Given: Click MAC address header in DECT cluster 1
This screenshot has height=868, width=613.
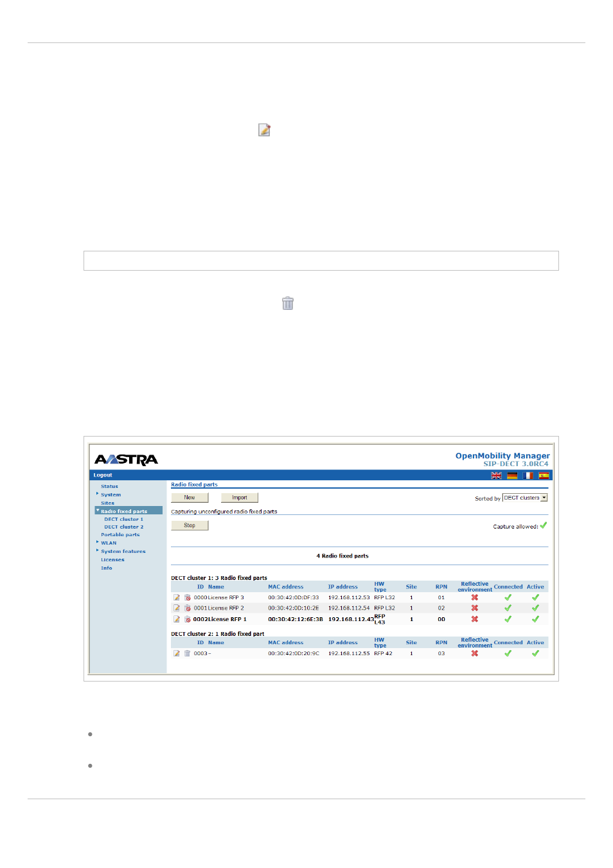Looking at the screenshot, I should click(286, 587).
